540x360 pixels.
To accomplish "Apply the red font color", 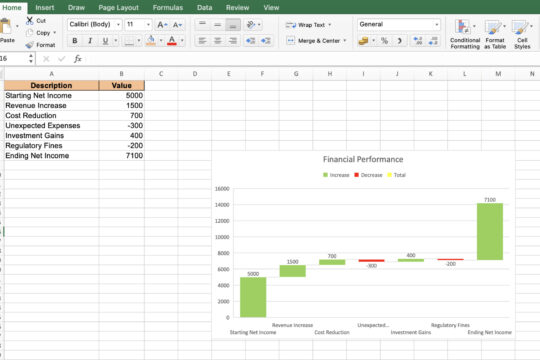I will pyautogui.click(x=172, y=40).
